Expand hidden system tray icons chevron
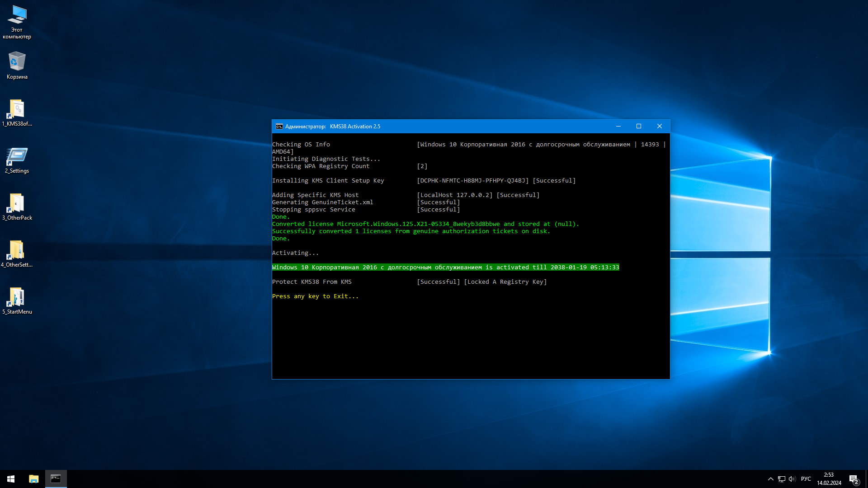Image resolution: width=868 pixels, height=488 pixels. click(770, 479)
